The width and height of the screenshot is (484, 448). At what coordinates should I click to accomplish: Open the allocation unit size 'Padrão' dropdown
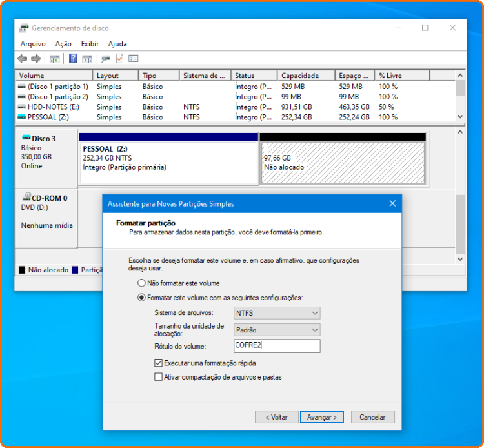277,330
